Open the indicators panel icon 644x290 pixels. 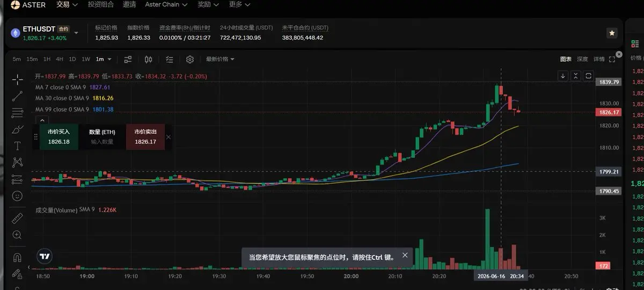coord(128,59)
